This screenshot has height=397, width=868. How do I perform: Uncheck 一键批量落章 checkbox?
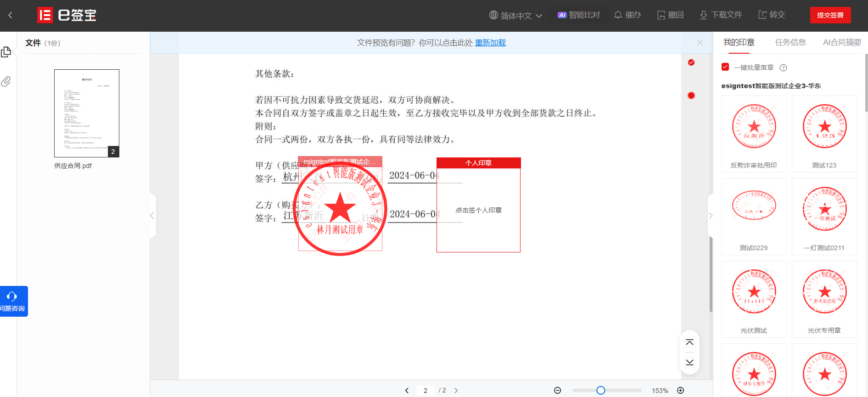tap(725, 67)
